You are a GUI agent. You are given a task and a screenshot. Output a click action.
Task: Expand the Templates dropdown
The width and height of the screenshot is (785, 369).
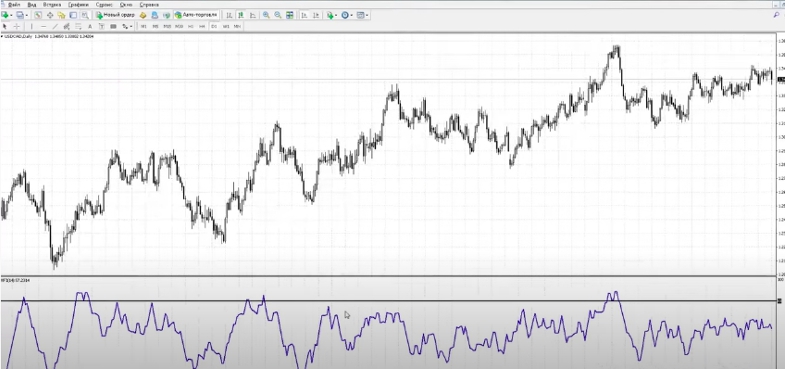(367, 16)
